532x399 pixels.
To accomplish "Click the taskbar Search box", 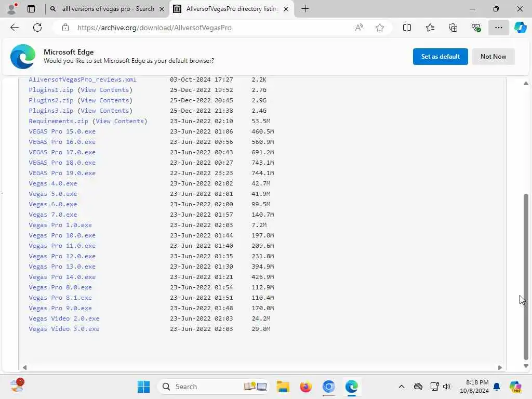I will coord(213,387).
